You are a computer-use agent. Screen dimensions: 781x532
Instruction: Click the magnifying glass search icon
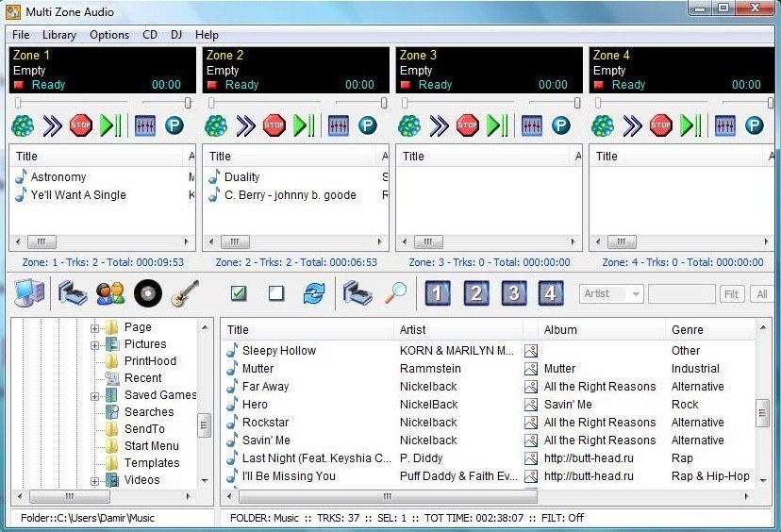pos(395,293)
